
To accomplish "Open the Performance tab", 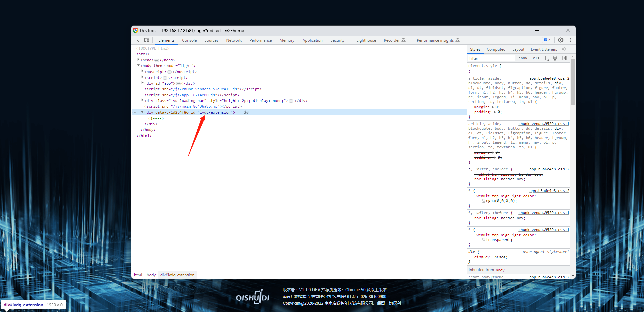I will point(261,40).
